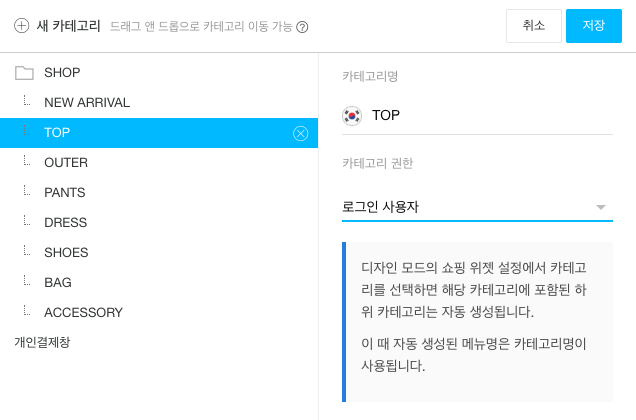Choose the PANTS category
Image resolution: width=636 pixels, height=420 pixels.
(x=159, y=192)
